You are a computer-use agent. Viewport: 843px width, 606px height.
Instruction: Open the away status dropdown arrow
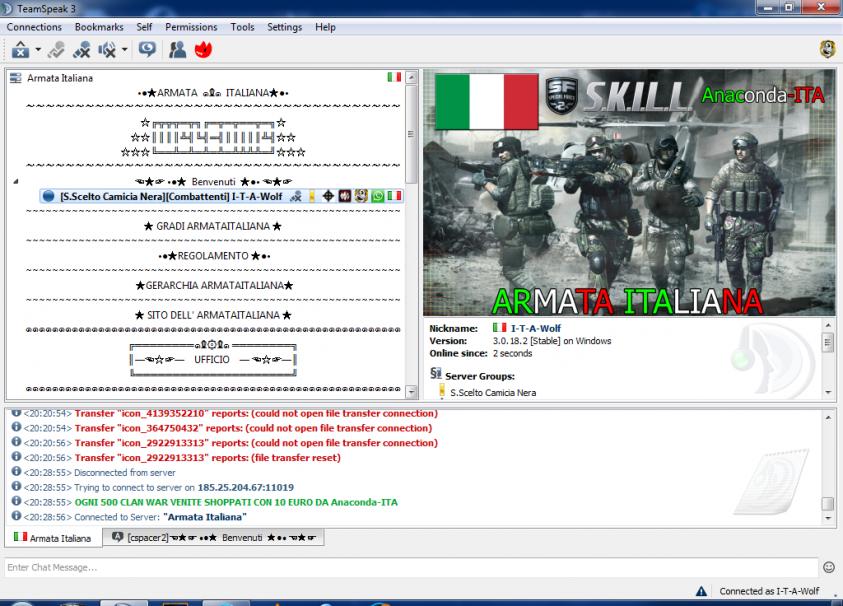36,49
